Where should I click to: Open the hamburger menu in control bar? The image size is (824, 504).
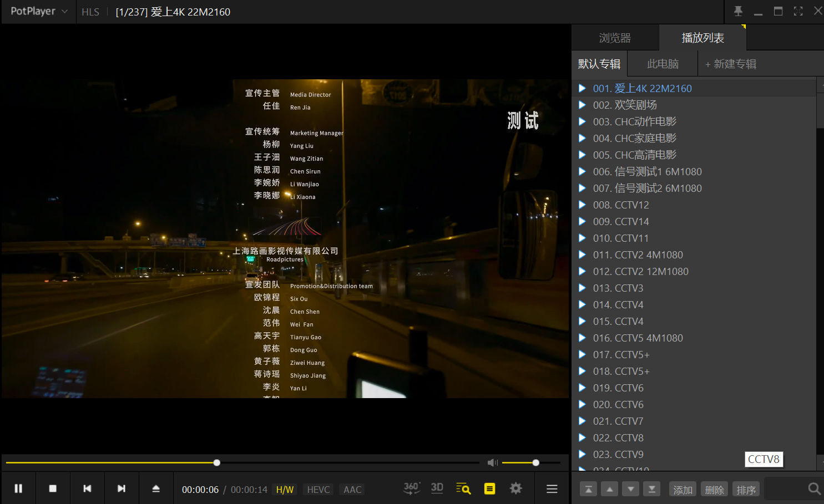(552, 488)
